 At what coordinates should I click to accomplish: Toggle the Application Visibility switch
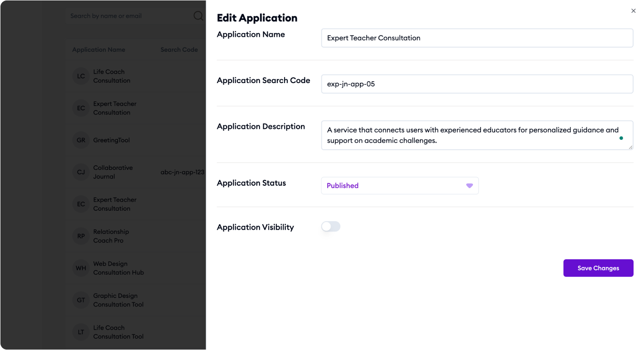pyautogui.click(x=331, y=227)
